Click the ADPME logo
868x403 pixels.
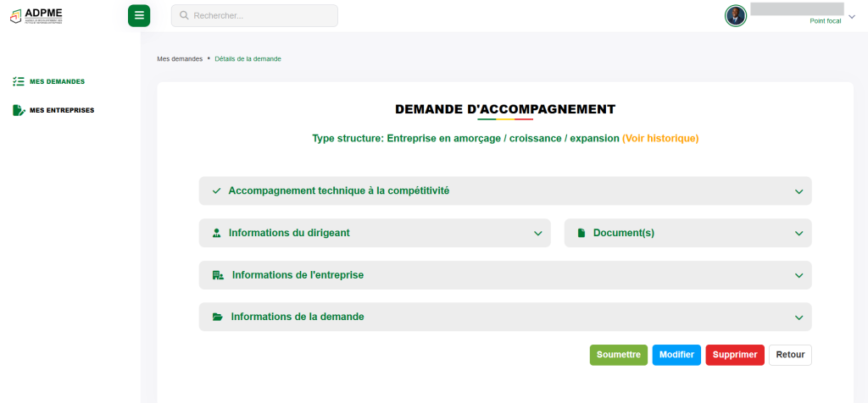[x=36, y=15]
